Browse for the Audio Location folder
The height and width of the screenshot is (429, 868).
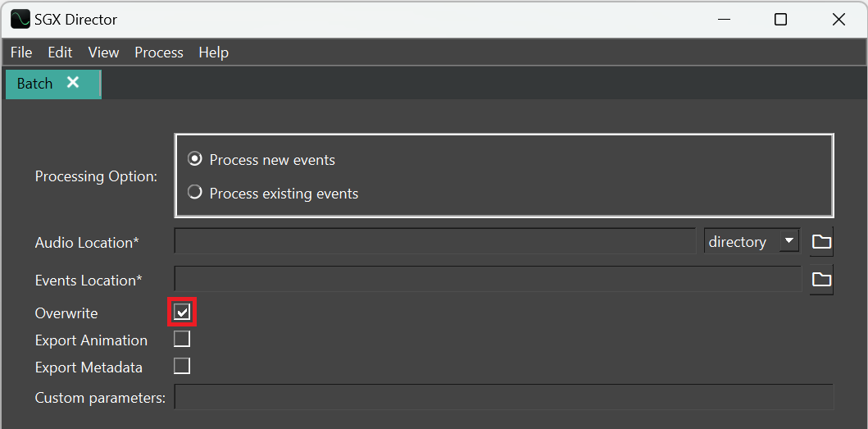click(821, 241)
